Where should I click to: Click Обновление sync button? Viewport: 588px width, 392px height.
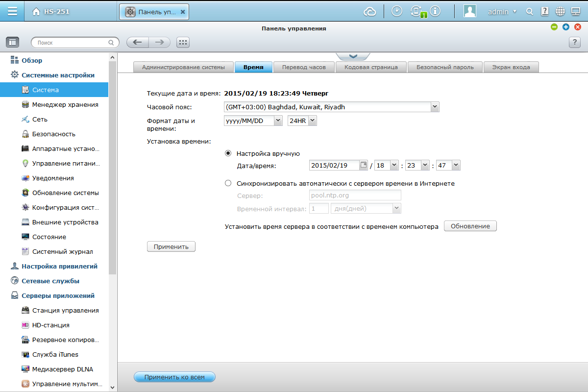470,226
